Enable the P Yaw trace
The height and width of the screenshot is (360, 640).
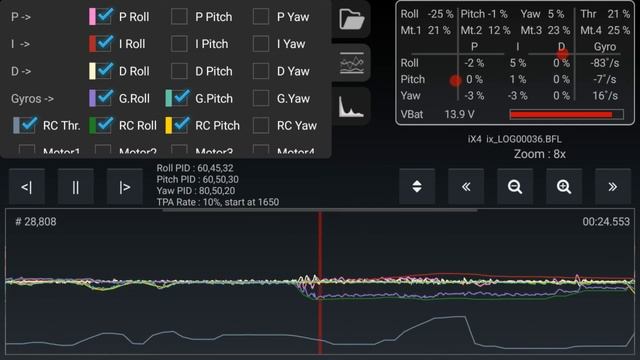261,16
